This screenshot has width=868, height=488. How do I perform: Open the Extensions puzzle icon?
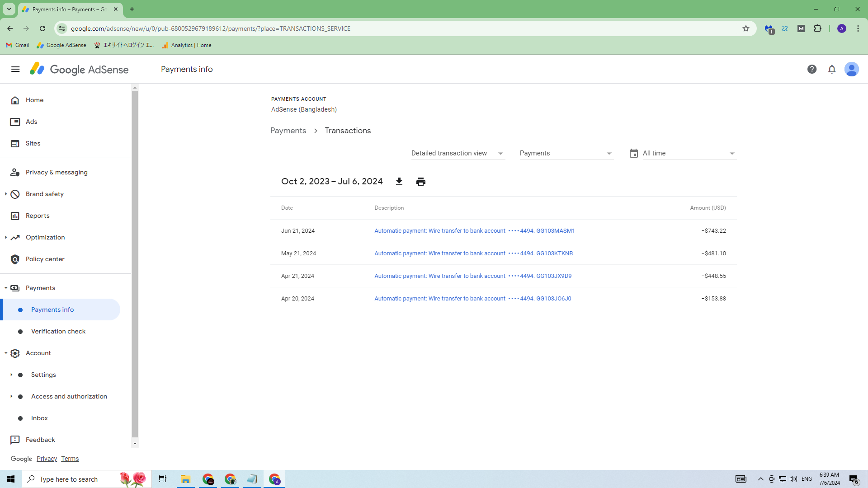pyautogui.click(x=817, y=28)
